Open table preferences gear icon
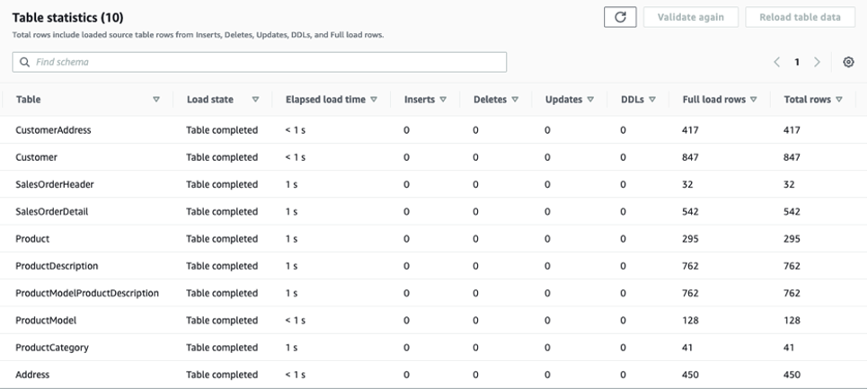The image size is (868, 389). click(848, 62)
